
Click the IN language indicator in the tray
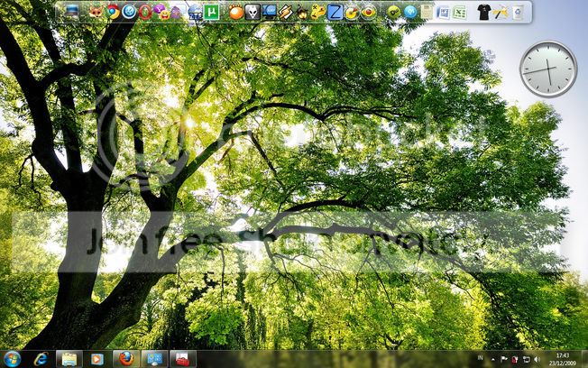click(480, 358)
